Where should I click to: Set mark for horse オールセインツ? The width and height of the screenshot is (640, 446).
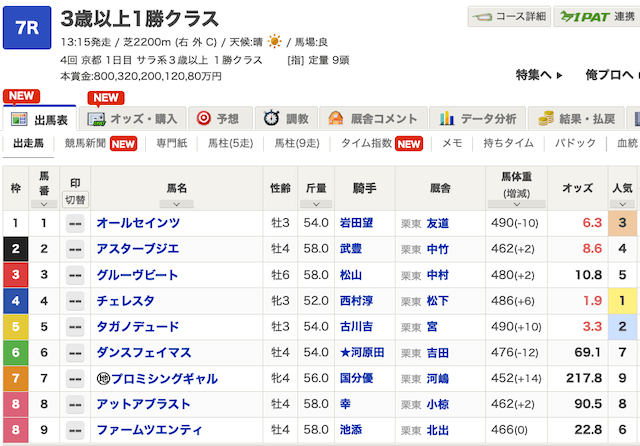(x=75, y=223)
